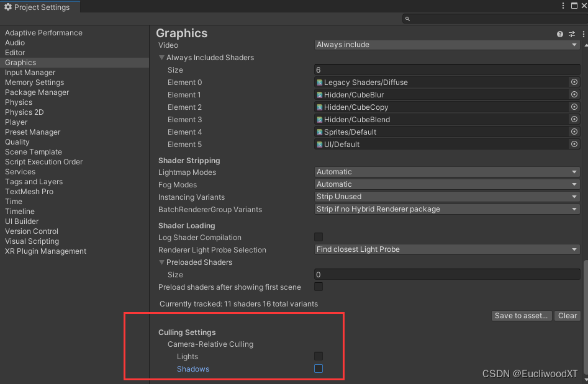Viewport: 588px width, 384px height.
Task: Open Version Control settings
Action: pyautogui.click(x=32, y=231)
